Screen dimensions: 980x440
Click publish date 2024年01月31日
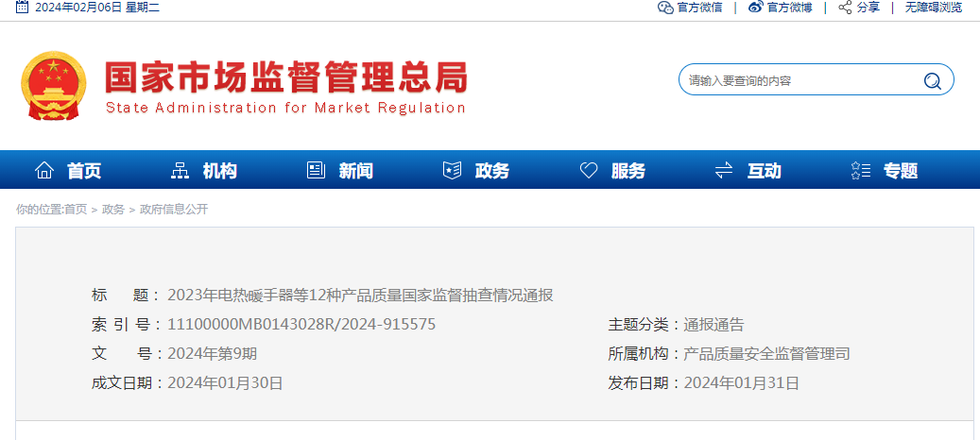pyautogui.click(x=741, y=383)
